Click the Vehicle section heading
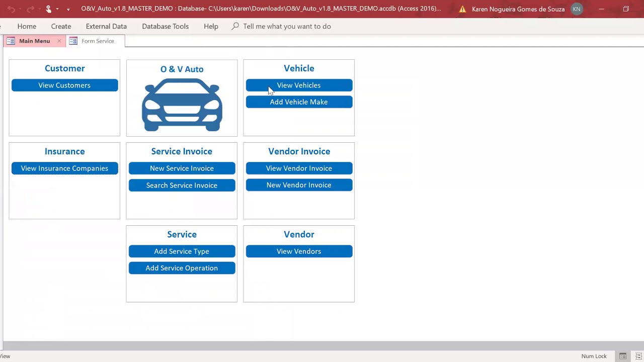 (299, 68)
